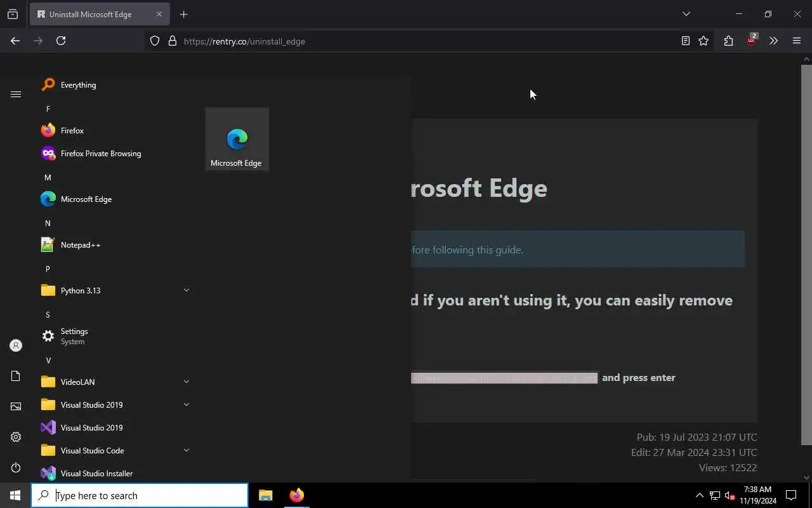Image resolution: width=812 pixels, height=508 pixels.
Task: Click the highlighted command code snippet
Action: (x=504, y=377)
